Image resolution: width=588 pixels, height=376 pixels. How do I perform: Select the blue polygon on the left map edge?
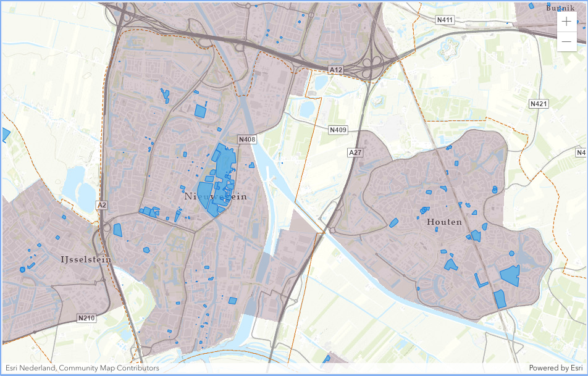(5, 134)
